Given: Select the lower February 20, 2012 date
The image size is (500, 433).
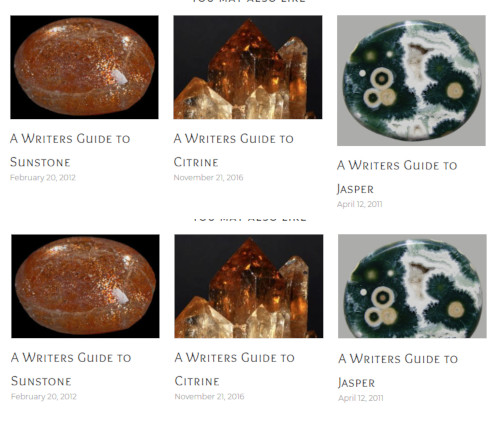Looking at the screenshot, I should (x=44, y=397).
